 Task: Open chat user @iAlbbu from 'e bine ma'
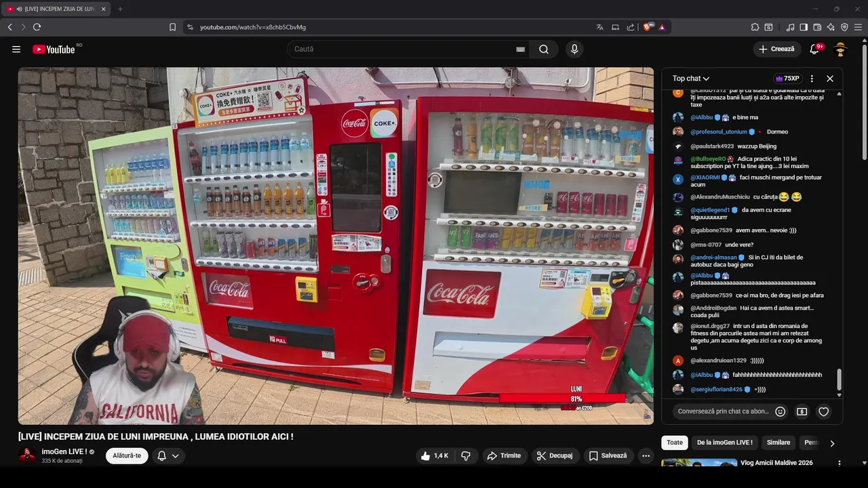pyautogui.click(x=701, y=117)
